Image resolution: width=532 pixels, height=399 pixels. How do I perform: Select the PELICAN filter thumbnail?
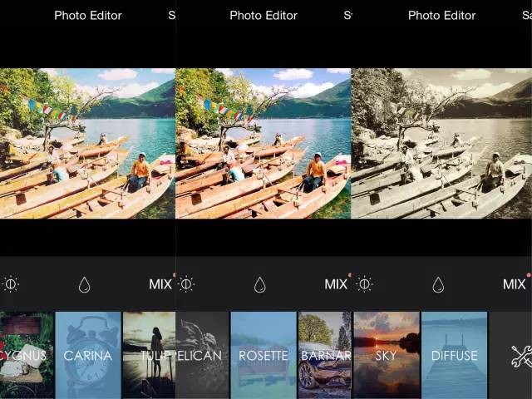(201, 355)
